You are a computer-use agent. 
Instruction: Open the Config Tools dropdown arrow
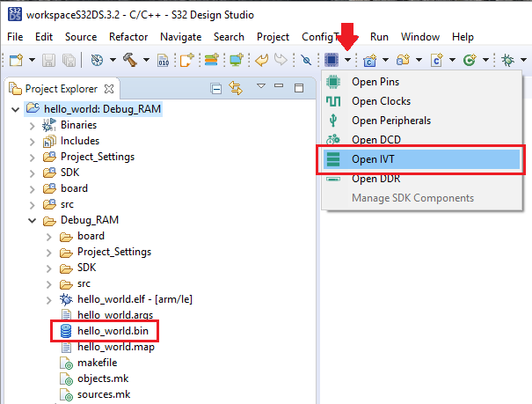(x=347, y=60)
